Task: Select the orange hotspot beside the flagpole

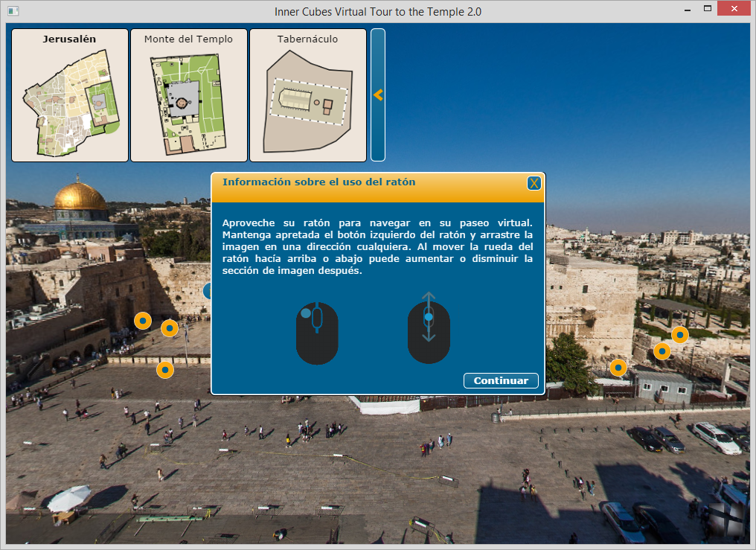Action: coord(170,327)
